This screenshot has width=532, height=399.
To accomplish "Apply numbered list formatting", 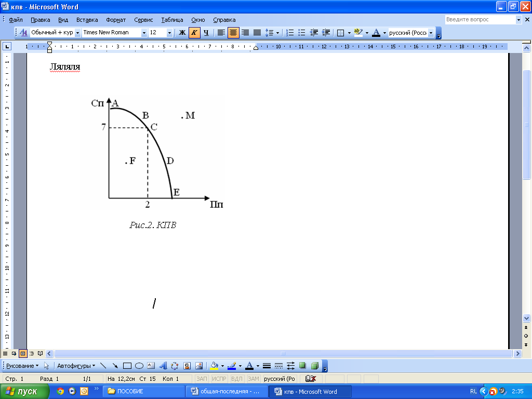I will (x=290, y=33).
